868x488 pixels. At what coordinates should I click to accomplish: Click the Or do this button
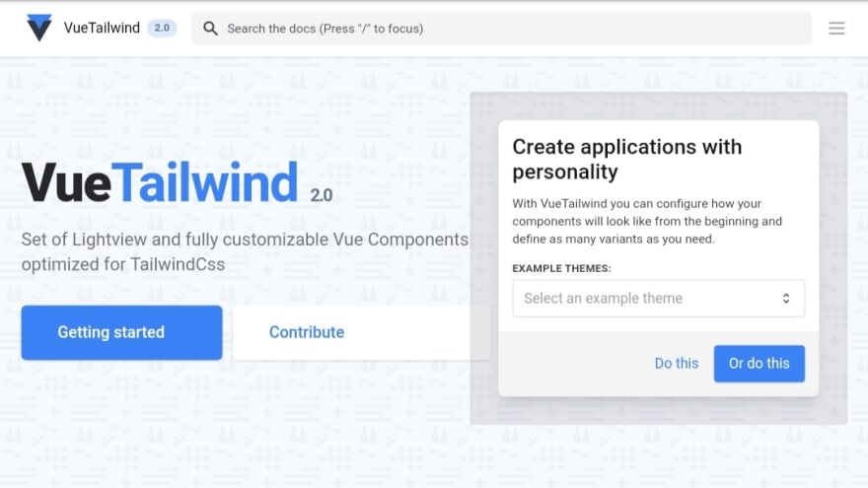pos(759,364)
